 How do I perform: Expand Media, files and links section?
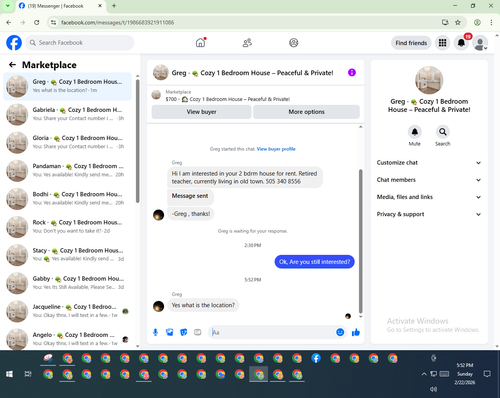(x=429, y=197)
